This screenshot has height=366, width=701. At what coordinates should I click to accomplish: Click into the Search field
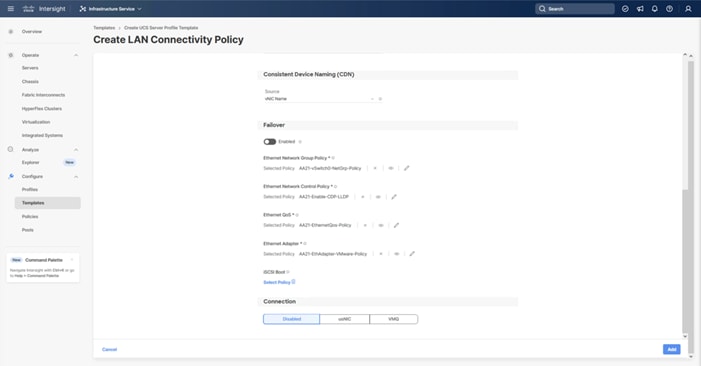click(x=575, y=8)
